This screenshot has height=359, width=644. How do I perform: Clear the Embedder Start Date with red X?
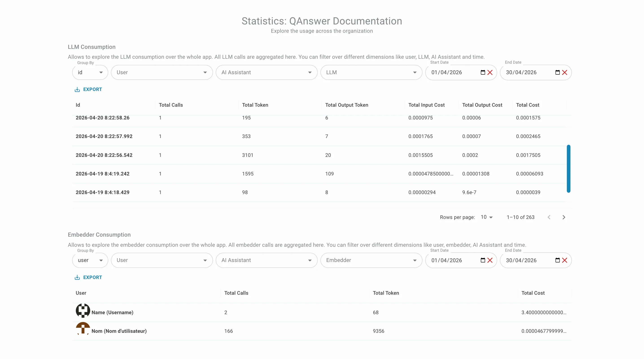click(x=490, y=260)
